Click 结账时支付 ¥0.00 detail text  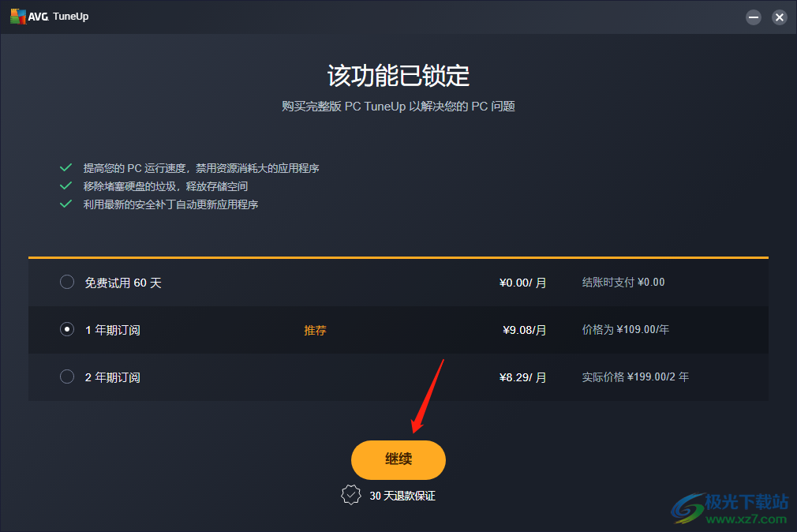pos(623,283)
